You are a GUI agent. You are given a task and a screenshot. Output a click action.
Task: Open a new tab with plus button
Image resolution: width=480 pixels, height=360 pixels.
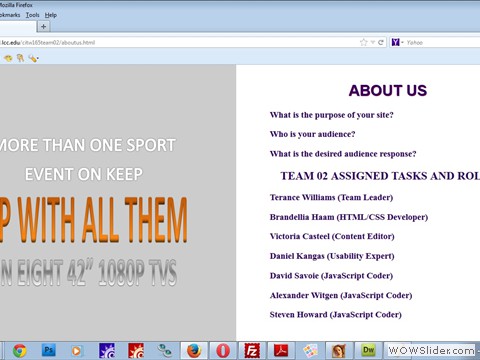coord(43,26)
